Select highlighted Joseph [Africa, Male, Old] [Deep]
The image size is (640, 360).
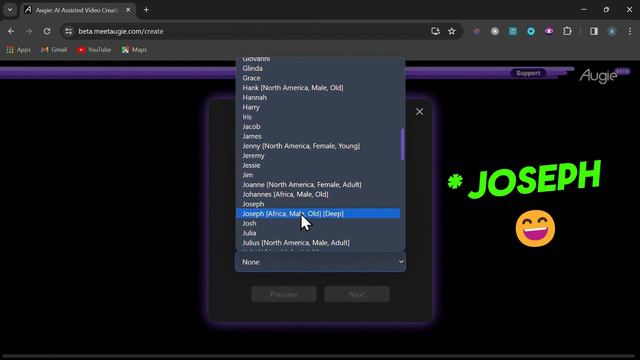click(x=318, y=213)
